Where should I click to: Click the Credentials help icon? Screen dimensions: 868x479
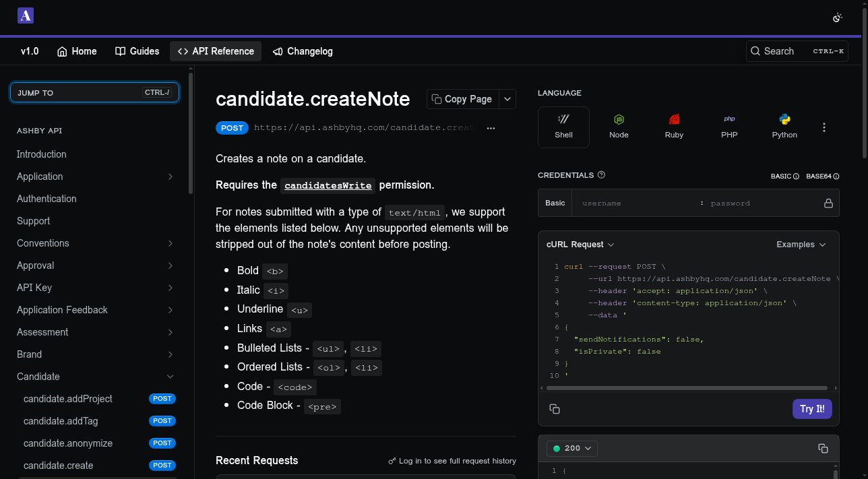coord(601,174)
